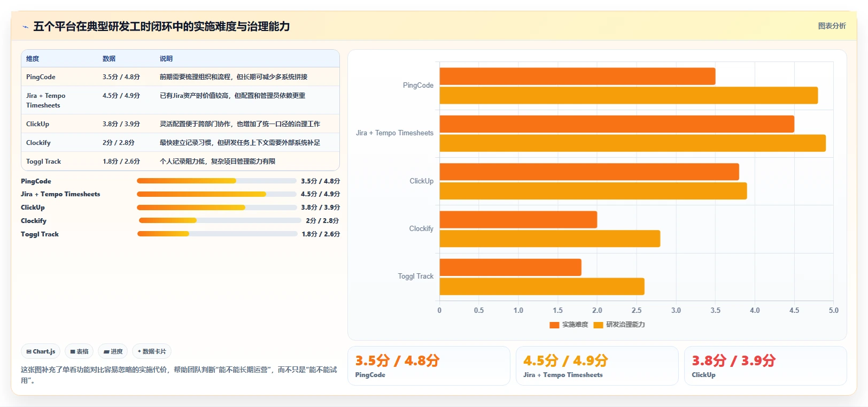Click the small icon before the panel title
This screenshot has height=407, width=868.
(x=25, y=27)
